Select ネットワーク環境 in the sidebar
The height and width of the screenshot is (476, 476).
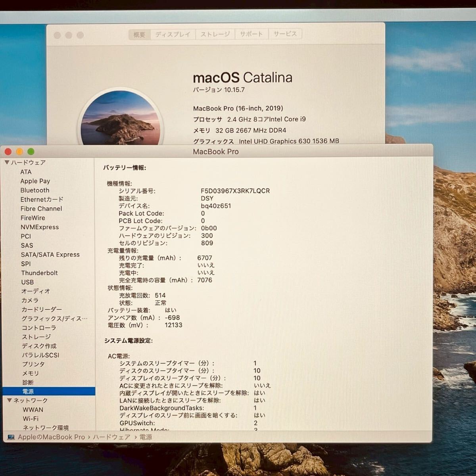click(x=46, y=428)
